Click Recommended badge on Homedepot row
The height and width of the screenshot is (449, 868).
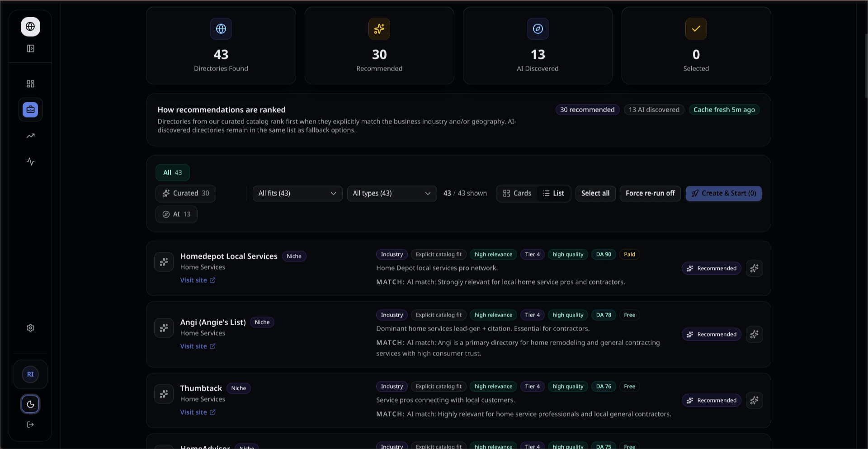(x=712, y=268)
